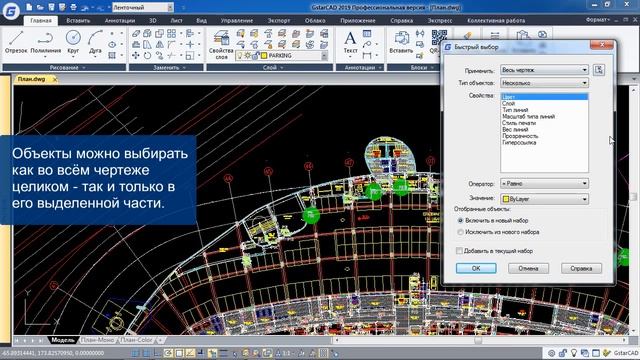The width and height of the screenshot is (640, 360).
Task: Select 'Слой' in properties list
Action: point(508,104)
